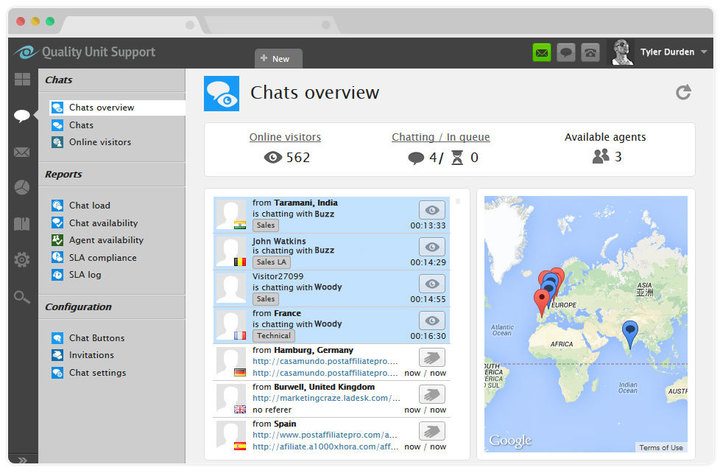Click the Sales tag on Taramani chat

[265, 225]
